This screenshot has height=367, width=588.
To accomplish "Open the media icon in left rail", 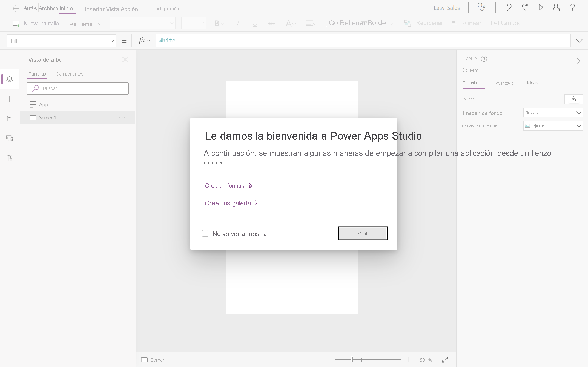I will coord(10,138).
